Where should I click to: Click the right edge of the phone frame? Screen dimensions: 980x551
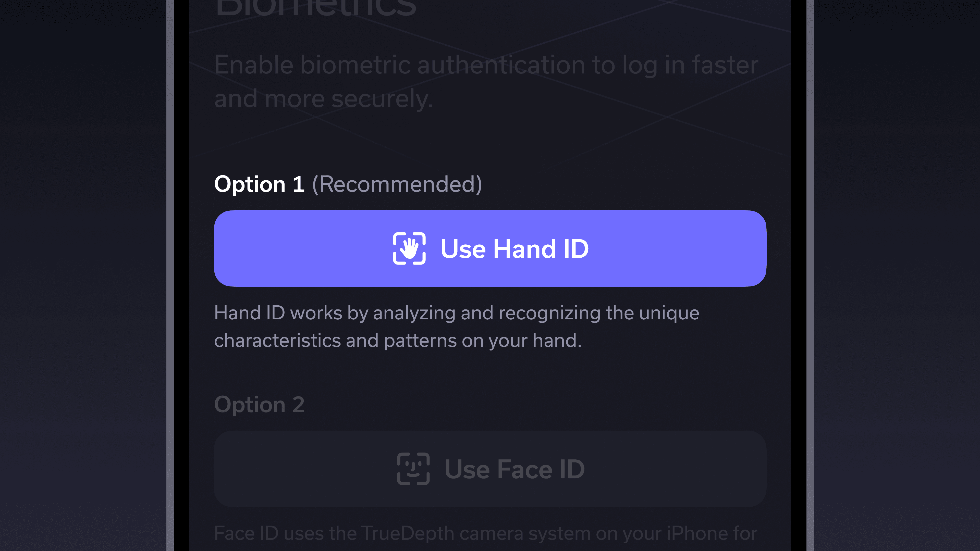[810, 275]
